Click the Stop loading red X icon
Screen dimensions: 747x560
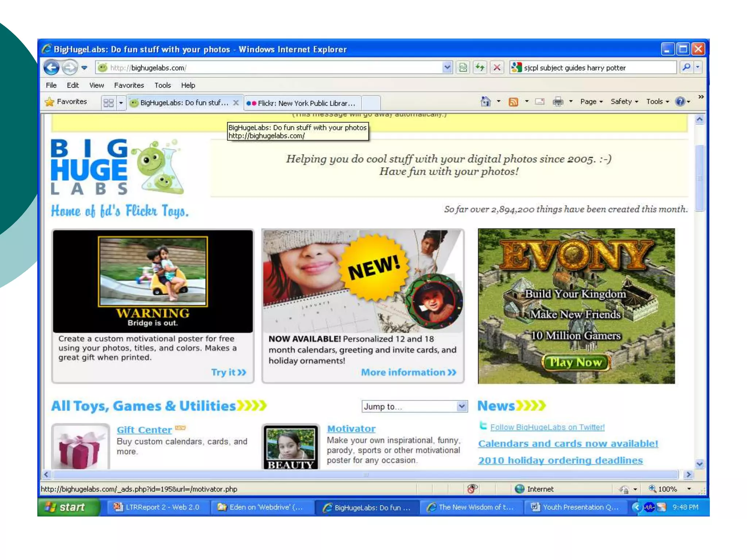497,67
